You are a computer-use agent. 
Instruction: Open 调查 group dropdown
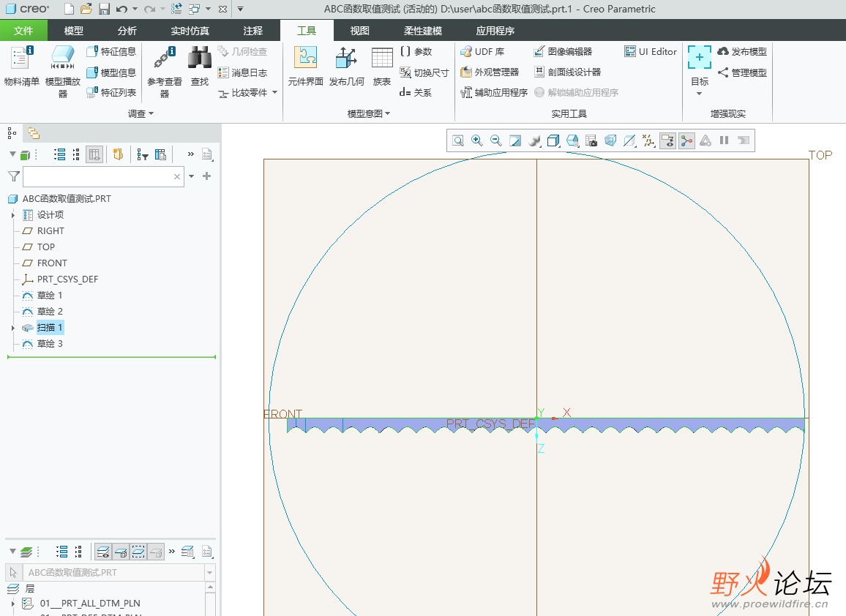pyautogui.click(x=141, y=114)
